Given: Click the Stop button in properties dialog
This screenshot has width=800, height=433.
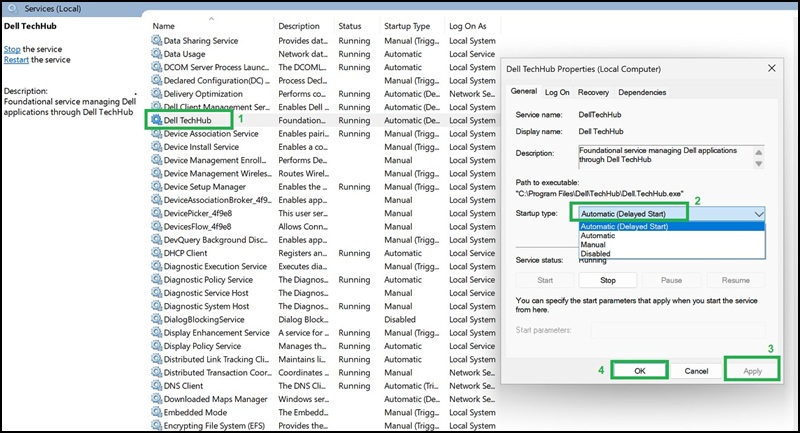Looking at the screenshot, I should [608, 280].
